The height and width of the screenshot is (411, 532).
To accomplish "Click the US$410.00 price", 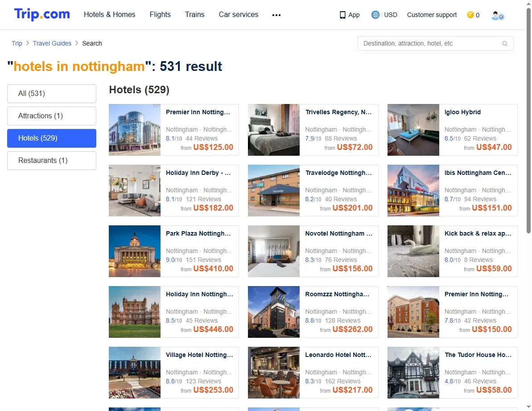I will (x=213, y=269).
